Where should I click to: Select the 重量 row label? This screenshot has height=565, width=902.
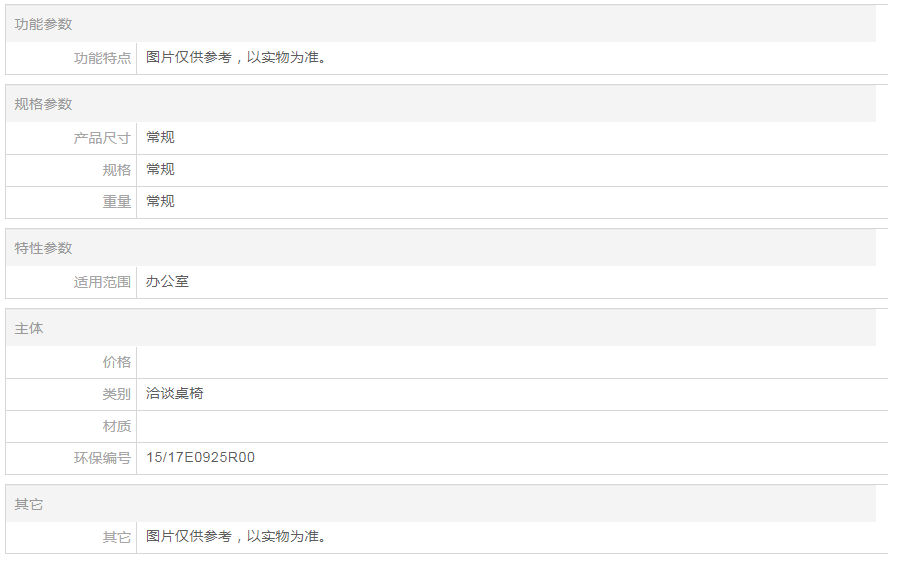[x=116, y=202]
